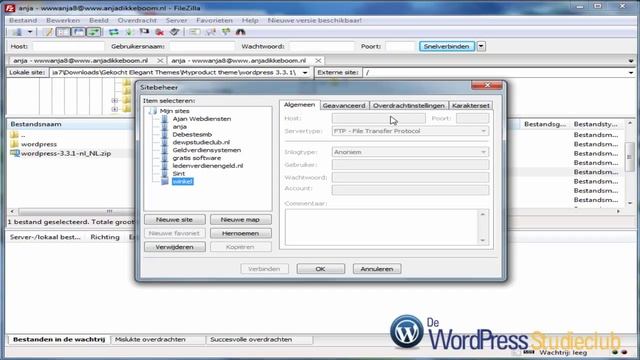The height and width of the screenshot is (360, 640).
Task: Click the Nieuwe map button
Action: [x=240, y=220]
